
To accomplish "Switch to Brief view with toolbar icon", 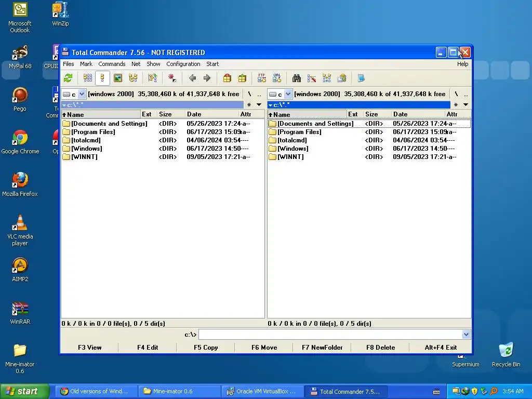I will point(87,78).
